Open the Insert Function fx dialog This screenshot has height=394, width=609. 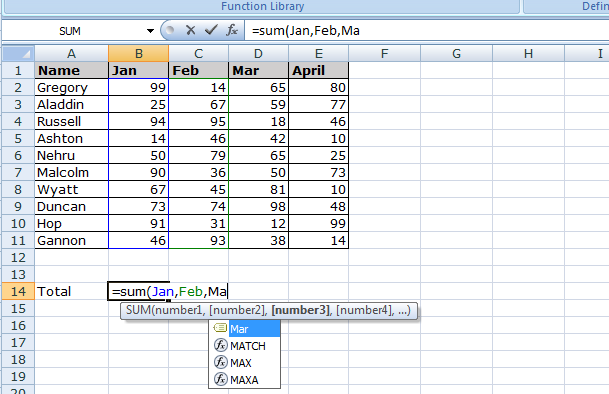[x=232, y=30]
